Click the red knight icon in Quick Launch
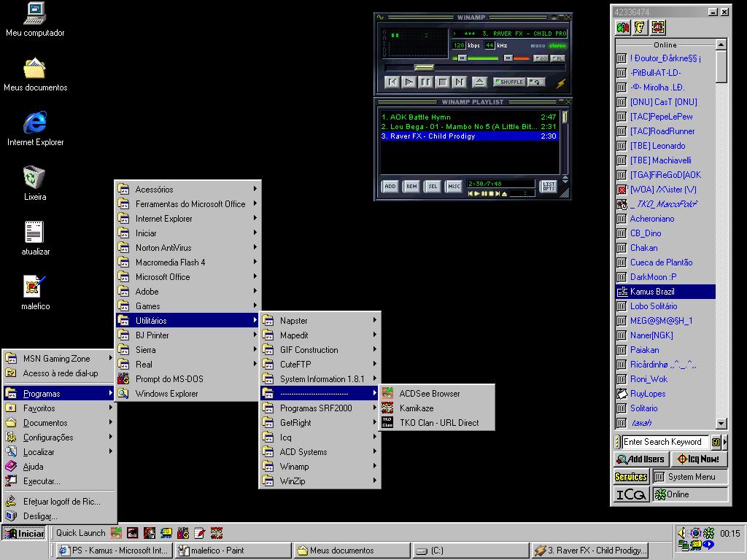The image size is (747, 560). [x=150, y=533]
